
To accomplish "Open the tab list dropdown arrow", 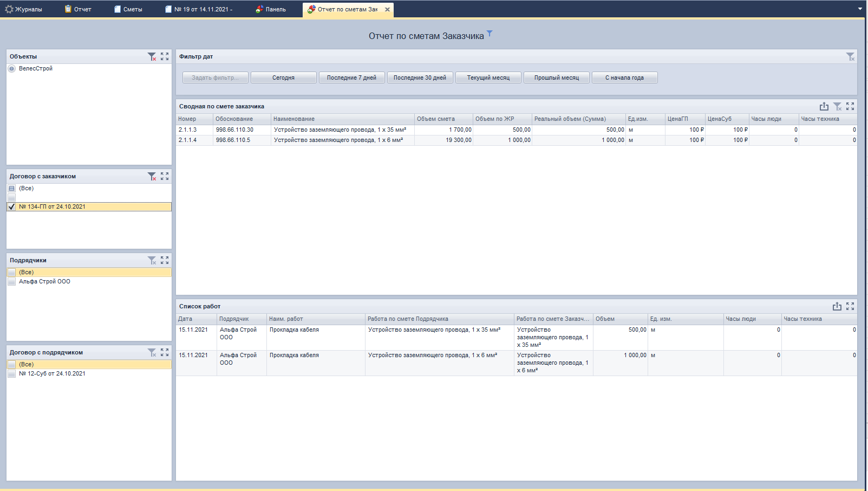I will (x=860, y=9).
